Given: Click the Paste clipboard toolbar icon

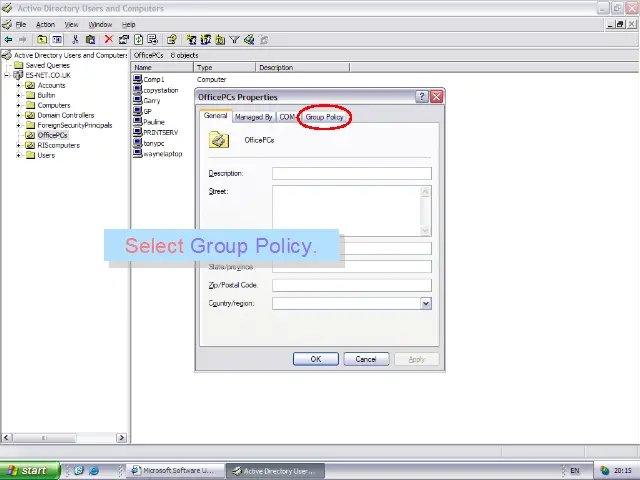Looking at the screenshot, I should [90, 40].
